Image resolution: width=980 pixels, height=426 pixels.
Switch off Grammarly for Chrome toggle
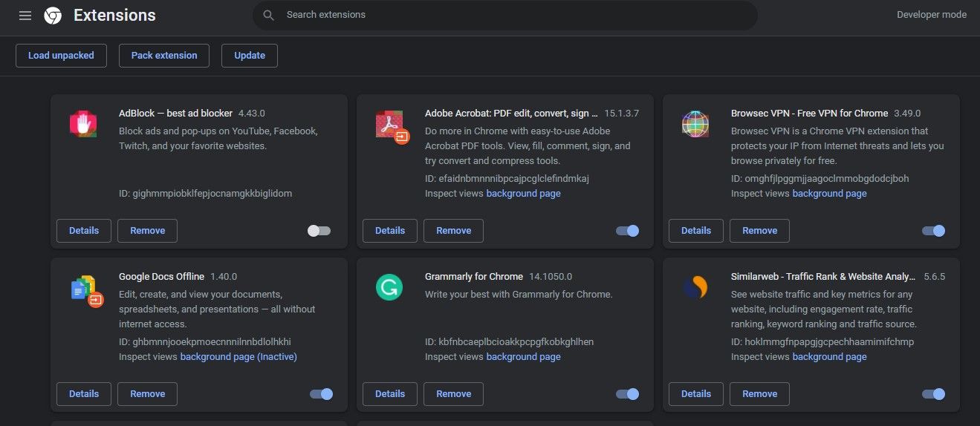[x=627, y=394]
